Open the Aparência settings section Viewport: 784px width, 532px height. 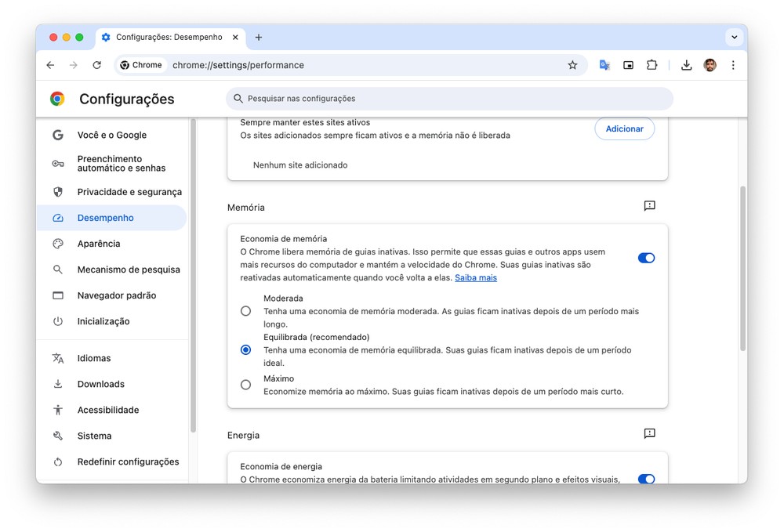click(x=99, y=244)
